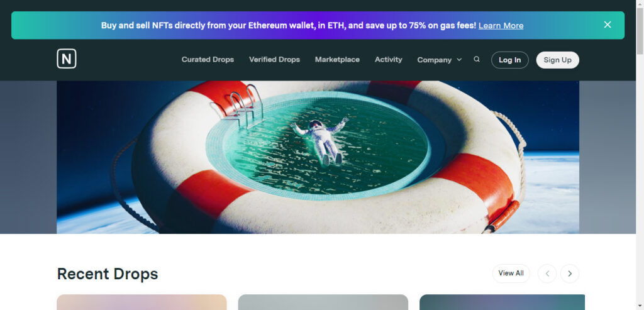This screenshot has width=644, height=310.
Task: Show previous Recent Drops with left arrow
Action: [547, 274]
